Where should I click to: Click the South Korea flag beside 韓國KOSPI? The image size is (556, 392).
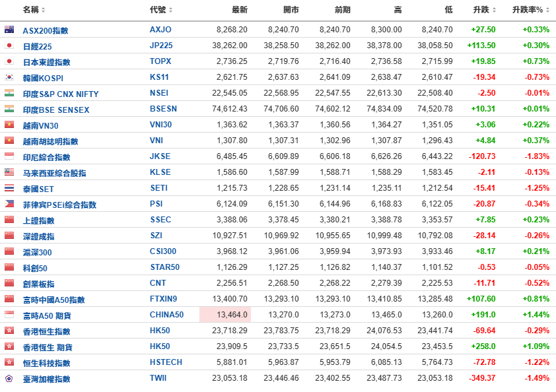[x=9, y=77]
